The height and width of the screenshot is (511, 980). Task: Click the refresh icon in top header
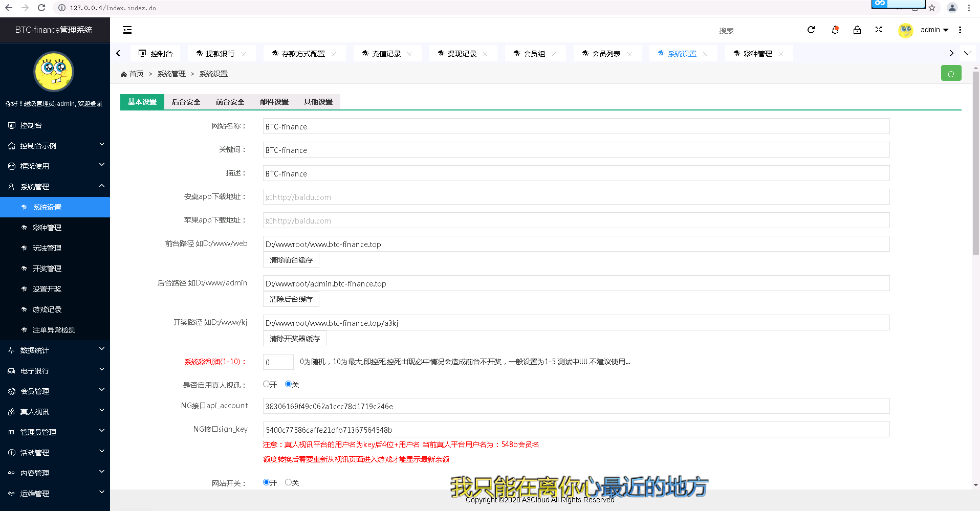point(811,30)
